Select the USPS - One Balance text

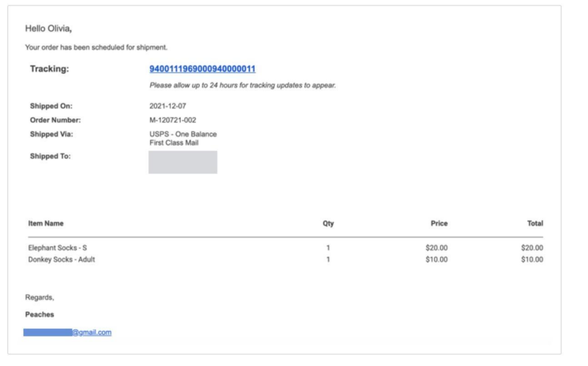tap(183, 134)
